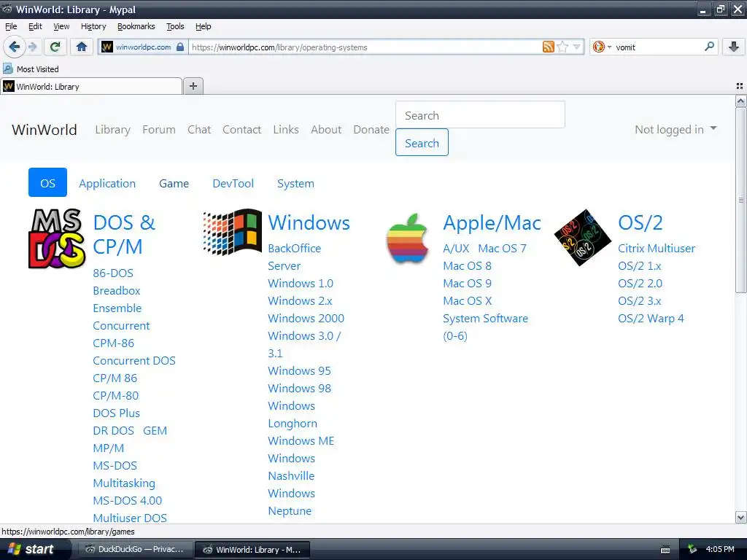Switch to the System category tab
Image resolution: width=747 pixels, height=560 pixels.
click(x=296, y=183)
